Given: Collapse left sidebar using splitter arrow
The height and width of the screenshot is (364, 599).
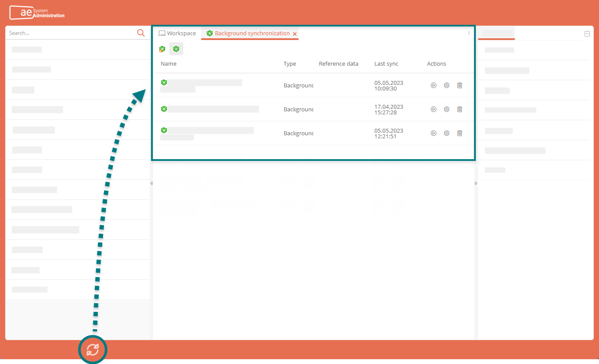Looking at the screenshot, I should 151,183.
